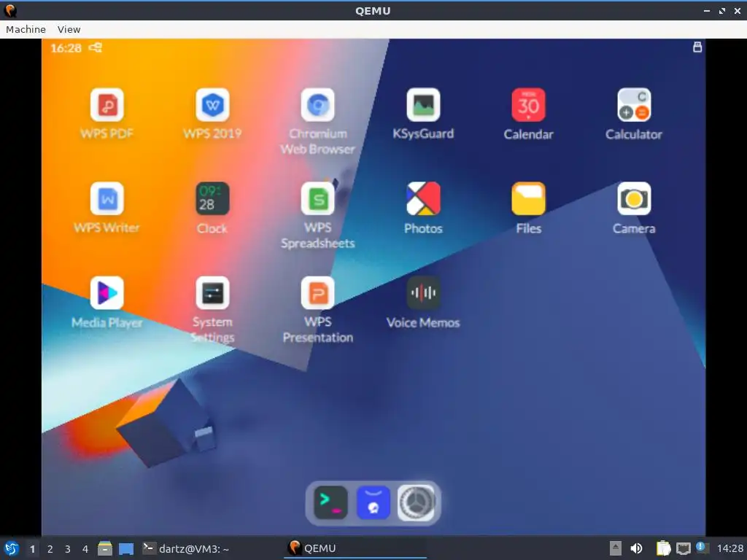Viewport: 747px width, 560px height.
Task: Open blue chat app in dock
Action: coord(373,503)
